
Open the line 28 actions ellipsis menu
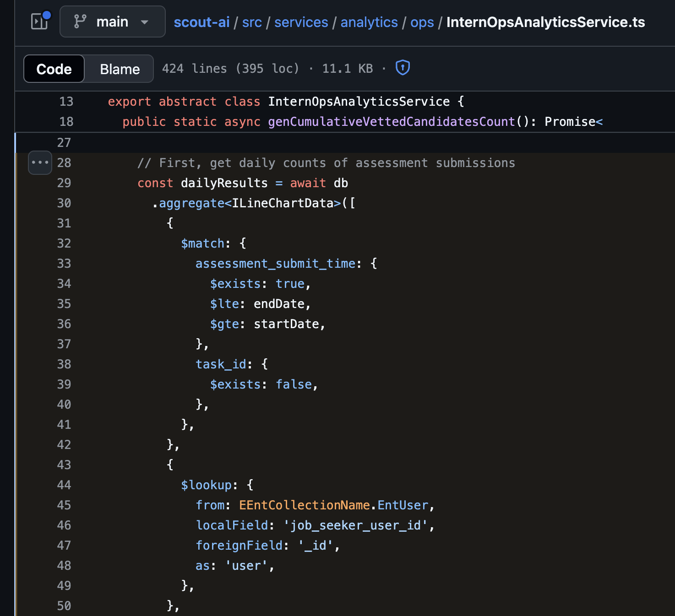click(x=40, y=162)
